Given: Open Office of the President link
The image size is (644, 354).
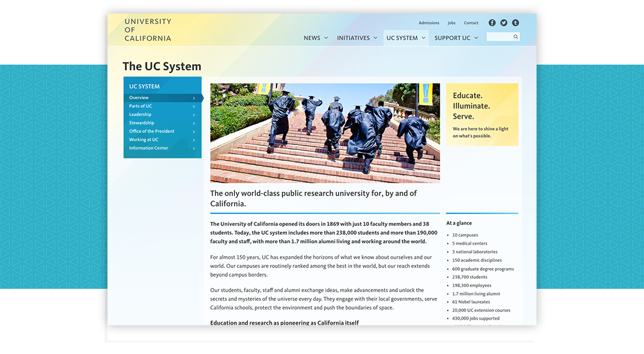Looking at the screenshot, I should 151,131.
